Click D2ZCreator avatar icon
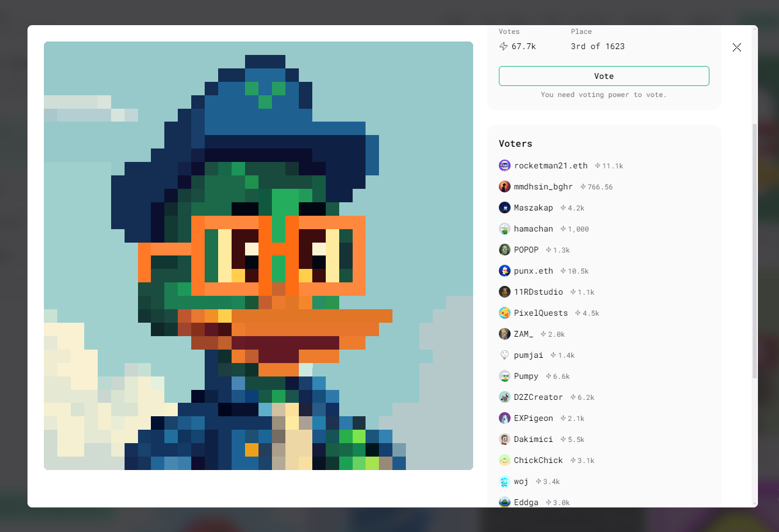 pyautogui.click(x=505, y=397)
